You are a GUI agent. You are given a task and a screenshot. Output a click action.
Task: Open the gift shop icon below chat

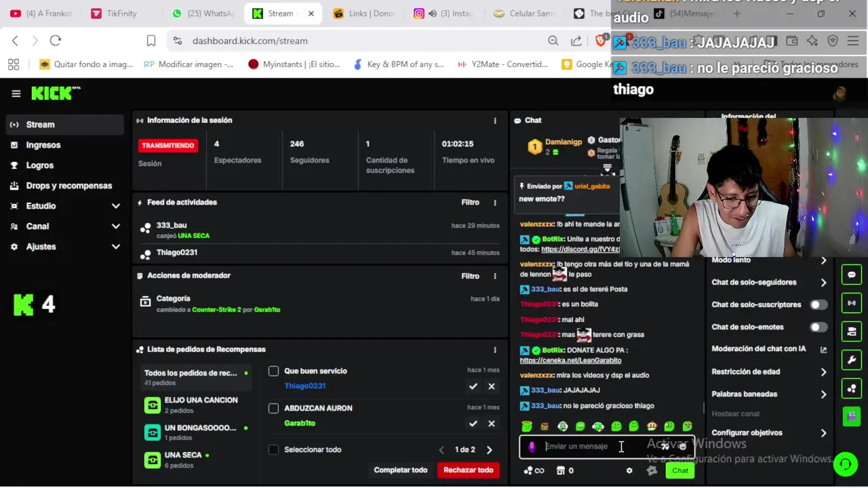(x=560, y=470)
